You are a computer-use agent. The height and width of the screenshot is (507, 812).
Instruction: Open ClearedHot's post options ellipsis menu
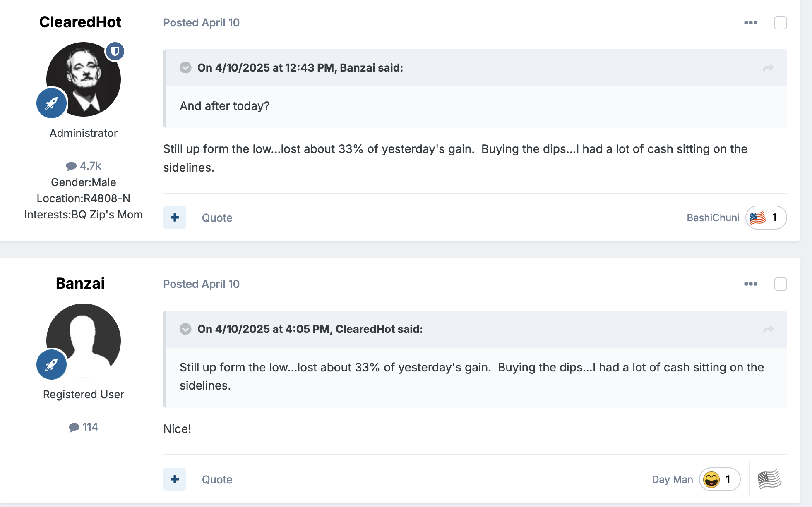pos(750,22)
